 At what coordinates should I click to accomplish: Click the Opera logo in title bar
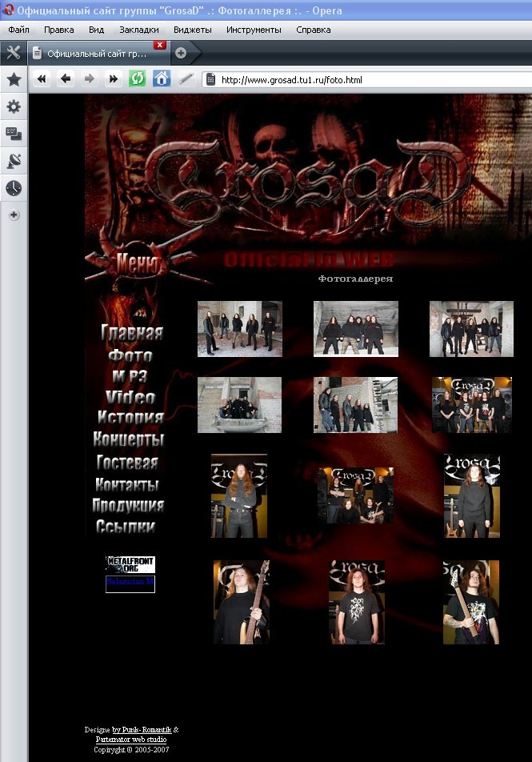[x=8, y=10]
